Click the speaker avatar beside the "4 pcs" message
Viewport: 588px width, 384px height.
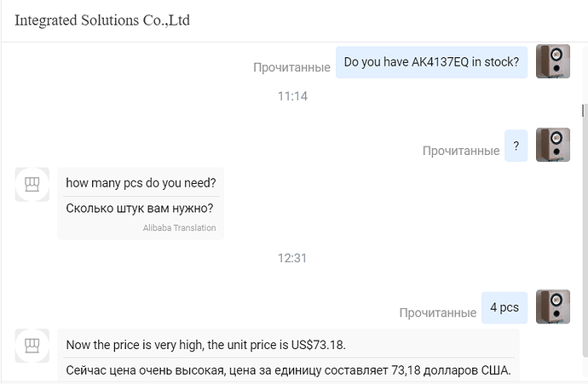[x=552, y=307]
